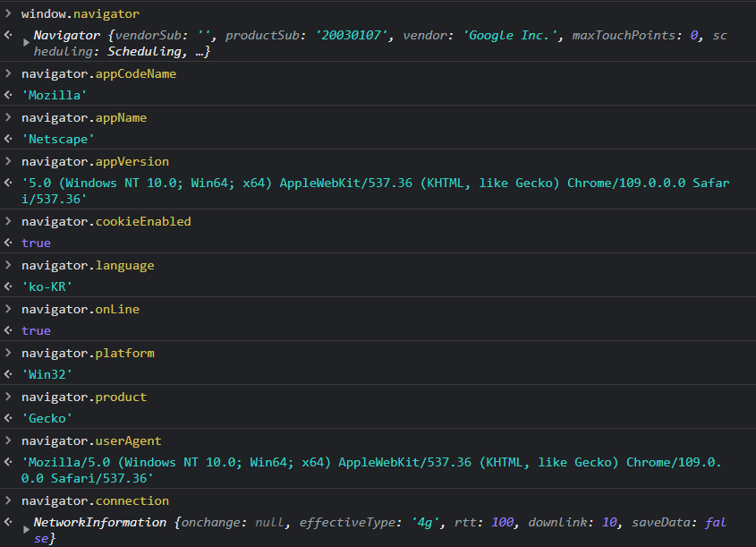
Task: Click the navigator.connection command
Action: click(x=95, y=500)
